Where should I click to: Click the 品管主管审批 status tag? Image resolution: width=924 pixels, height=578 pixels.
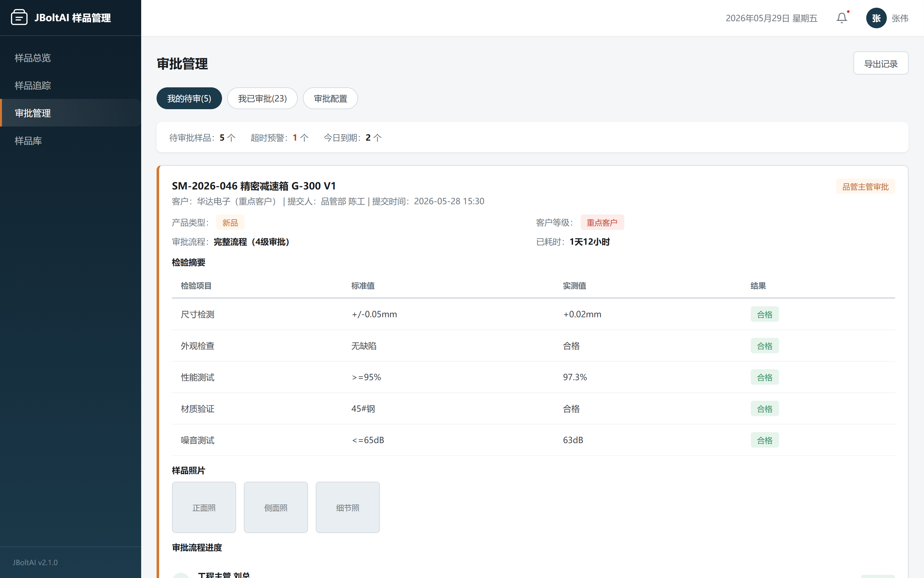coord(865,187)
